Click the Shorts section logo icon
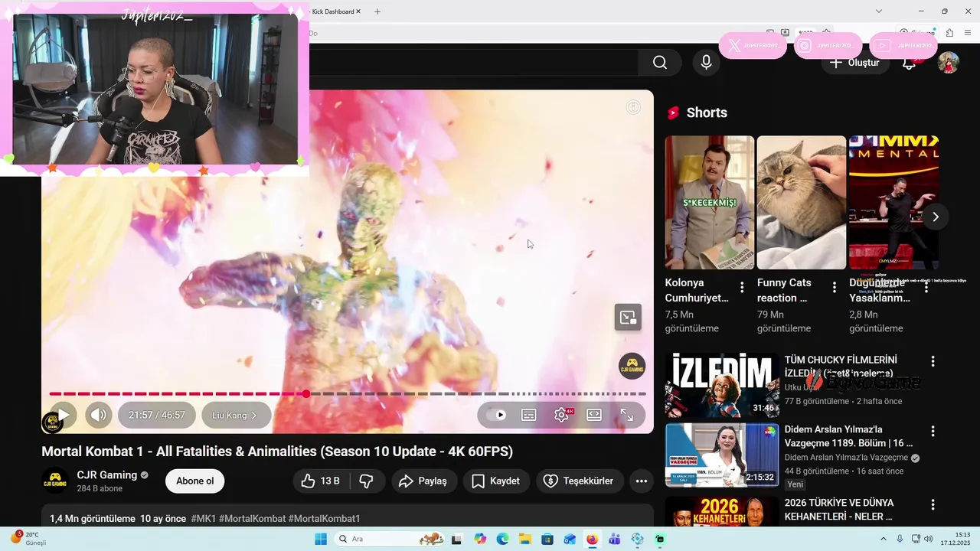 (673, 112)
